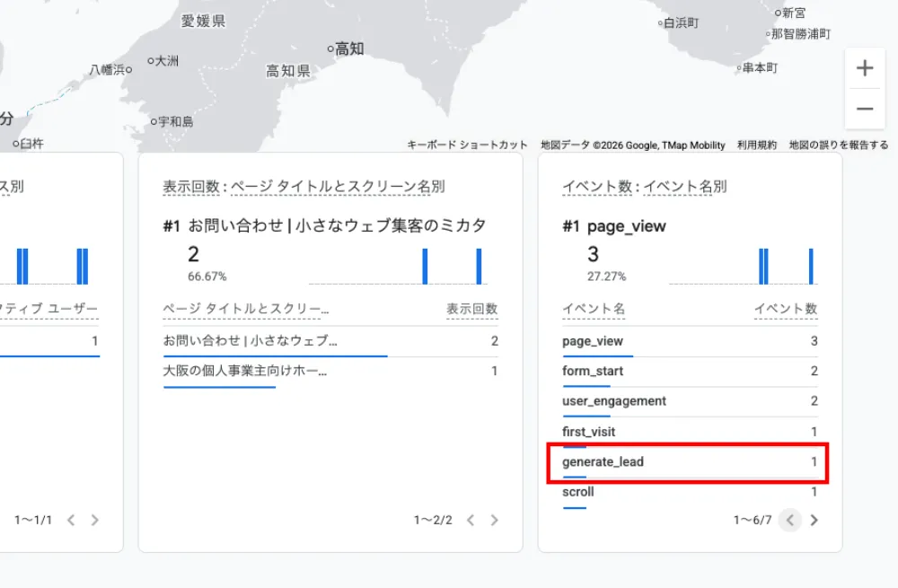The image size is (898, 588).
Task: Click 27.27% percentage value
Action: pyautogui.click(x=606, y=276)
